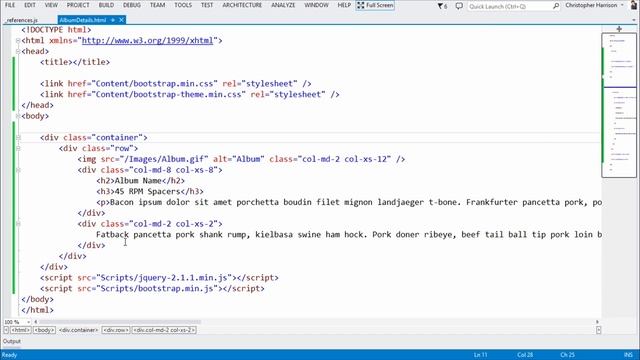Open the TEST menu
The height and width of the screenshot is (360, 640).
coord(207,5)
